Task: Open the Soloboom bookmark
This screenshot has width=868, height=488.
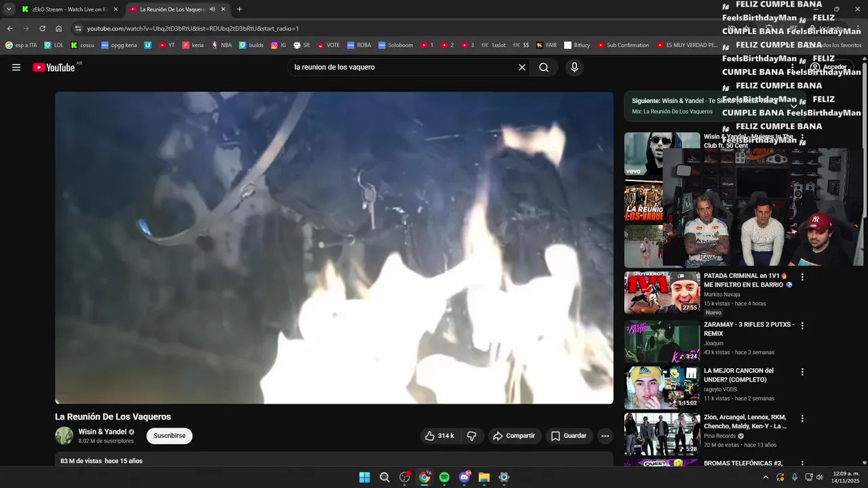Action: pyautogui.click(x=395, y=45)
